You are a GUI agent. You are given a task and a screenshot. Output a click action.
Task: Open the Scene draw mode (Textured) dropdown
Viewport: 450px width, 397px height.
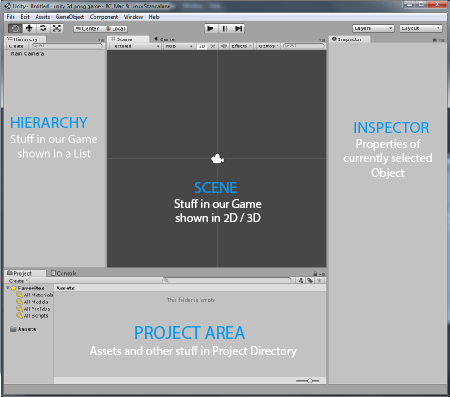(135, 46)
